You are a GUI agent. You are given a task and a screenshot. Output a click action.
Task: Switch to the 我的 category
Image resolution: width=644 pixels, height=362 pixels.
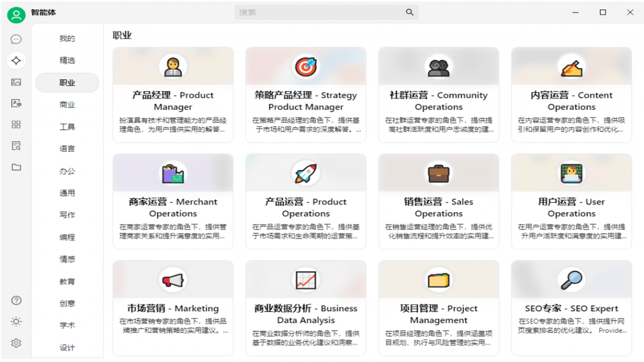(x=67, y=39)
